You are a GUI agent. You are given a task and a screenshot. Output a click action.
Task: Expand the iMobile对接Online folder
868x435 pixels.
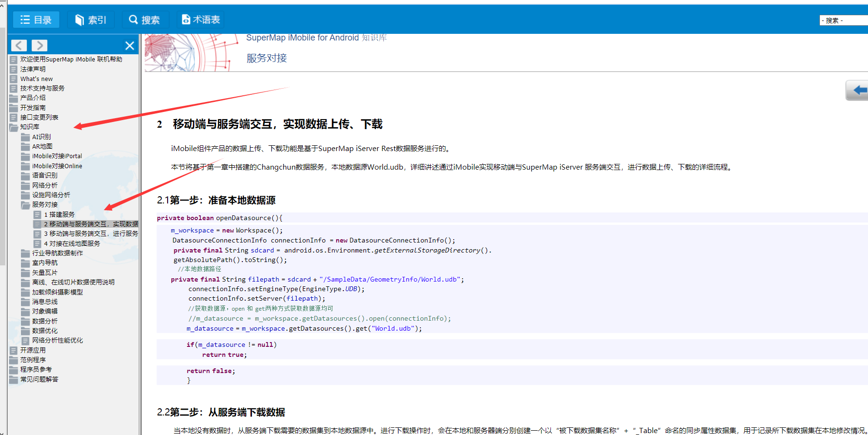point(57,166)
